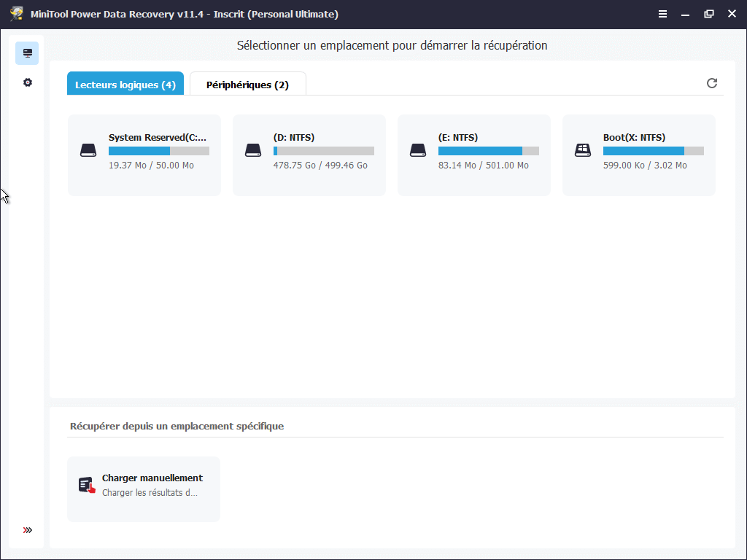Open the hamburger menu in title bar

pyautogui.click(x=662, y=14)
